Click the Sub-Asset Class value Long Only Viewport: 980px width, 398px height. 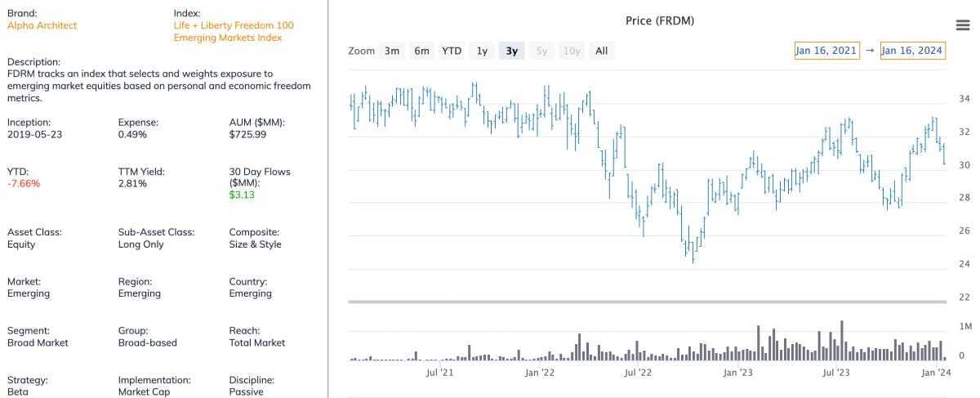point(140,244)
